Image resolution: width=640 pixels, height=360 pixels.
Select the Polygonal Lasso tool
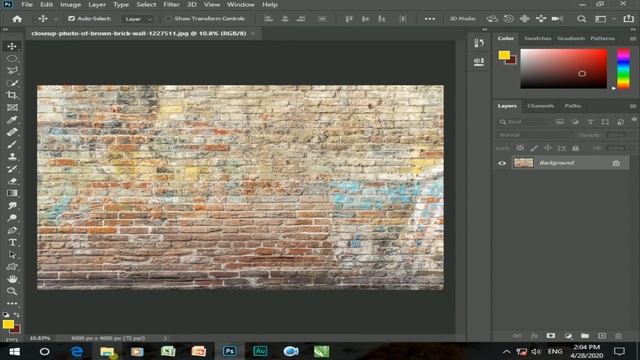12,70
